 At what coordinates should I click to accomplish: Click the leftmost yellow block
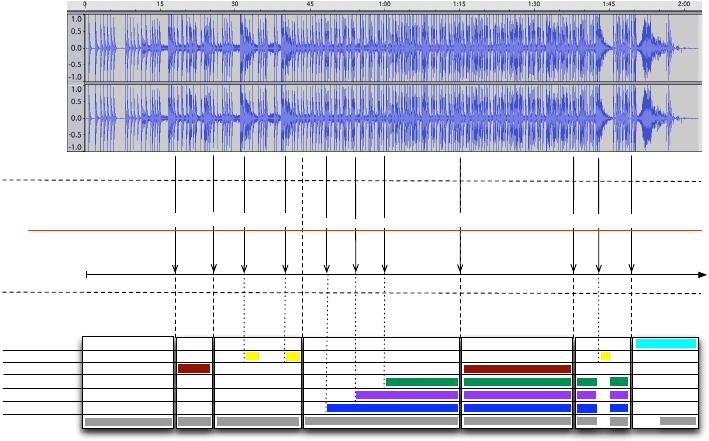(252, 356)
